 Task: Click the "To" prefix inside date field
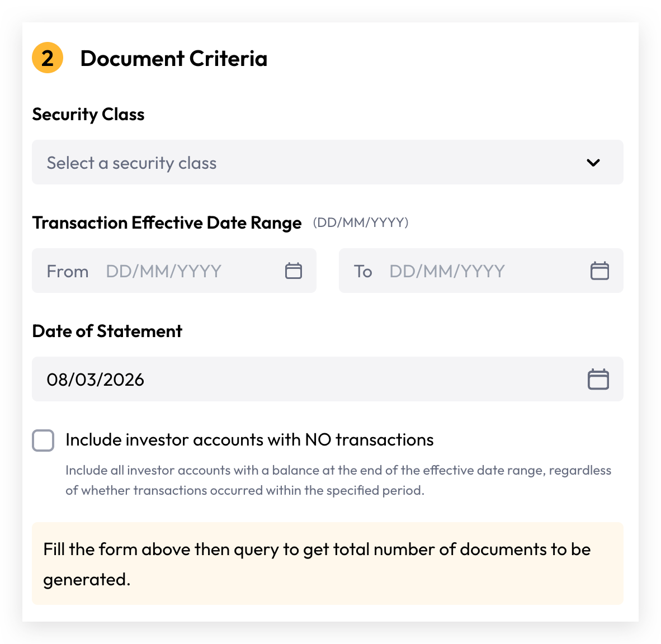pos(363,272)
